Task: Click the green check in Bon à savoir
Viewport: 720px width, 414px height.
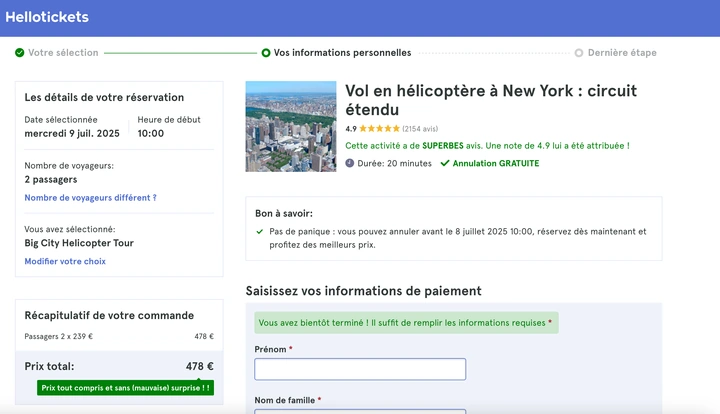Action: click(x=260, y=231)
